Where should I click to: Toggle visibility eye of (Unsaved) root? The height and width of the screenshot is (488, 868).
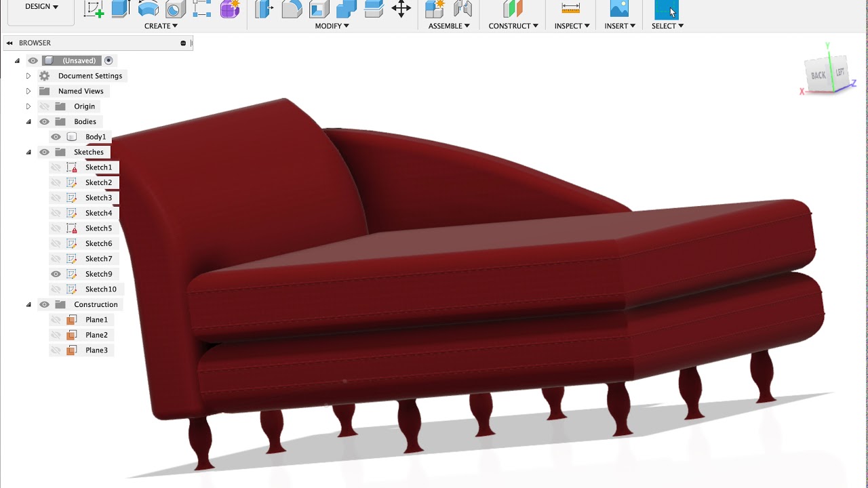click(33, 60)
